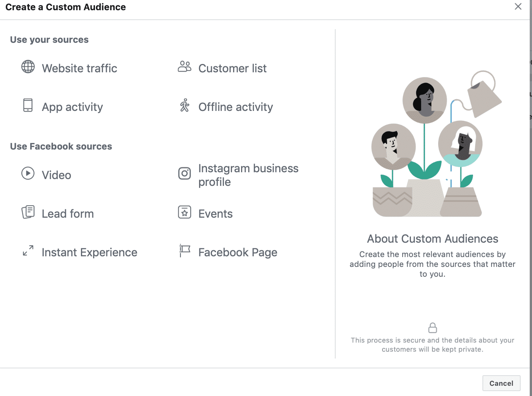Select the mobile phone App activity icon
The image size is (532, 396).
(28, 105)
